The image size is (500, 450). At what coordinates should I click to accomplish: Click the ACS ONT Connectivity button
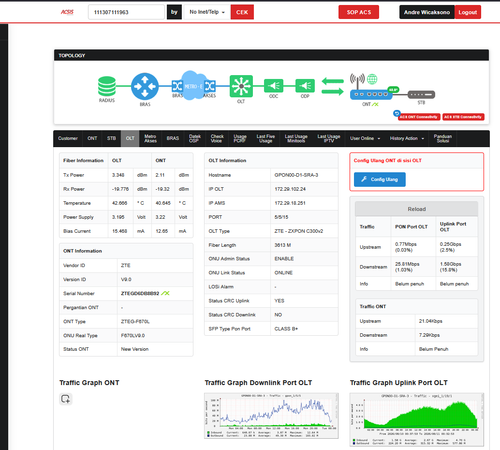point(419,117)
